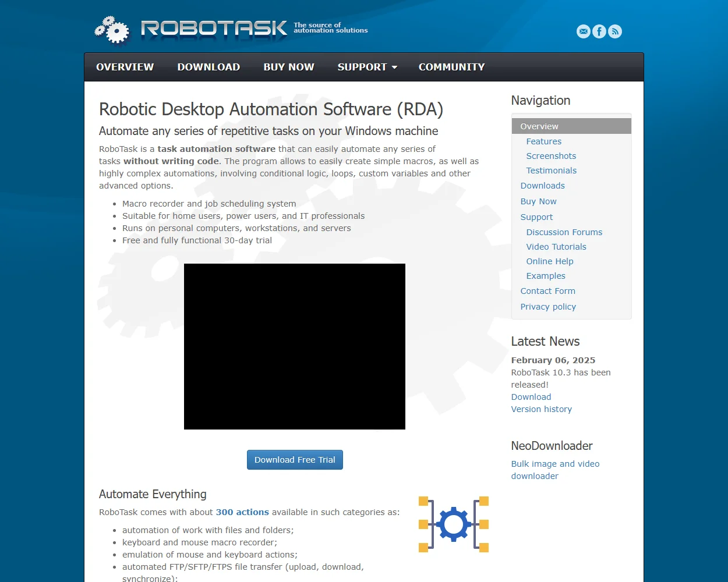
Task: Expand the Features entry under Overview
Action: 543,141
